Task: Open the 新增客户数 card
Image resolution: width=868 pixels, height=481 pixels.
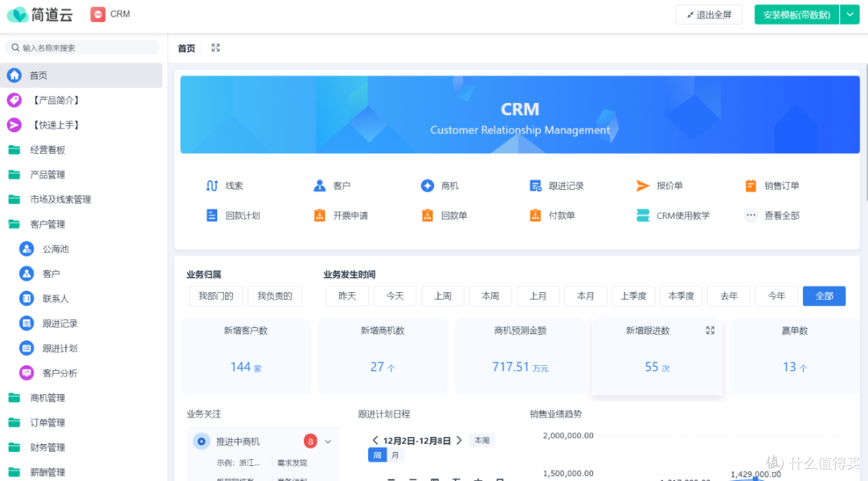Action: pyautogui.click(x=245, y=356)
